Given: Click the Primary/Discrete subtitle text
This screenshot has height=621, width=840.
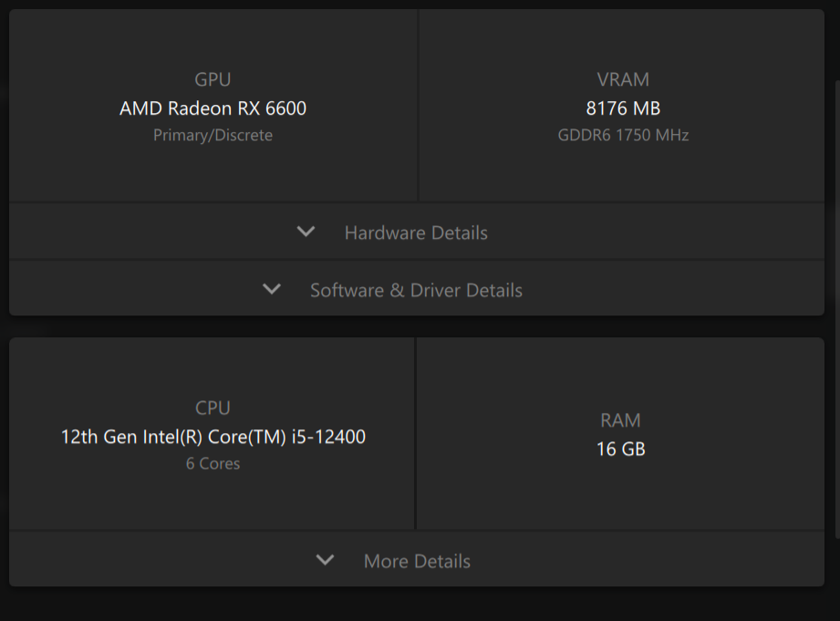Looking at the screenshot, I should tap(213, 135).
